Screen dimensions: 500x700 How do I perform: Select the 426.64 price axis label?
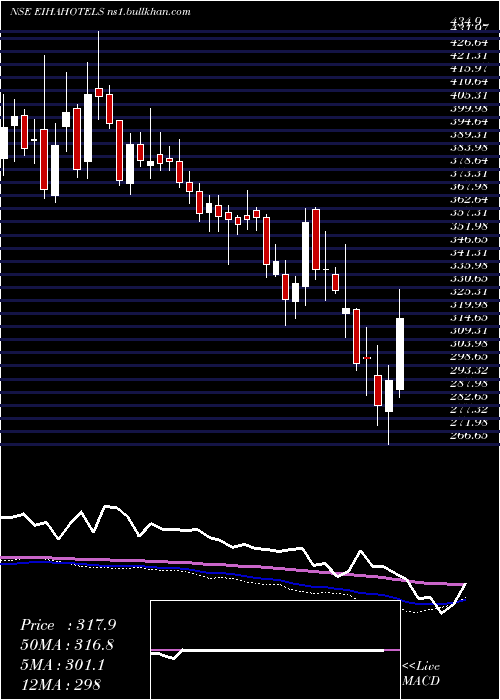pos(467,43)
